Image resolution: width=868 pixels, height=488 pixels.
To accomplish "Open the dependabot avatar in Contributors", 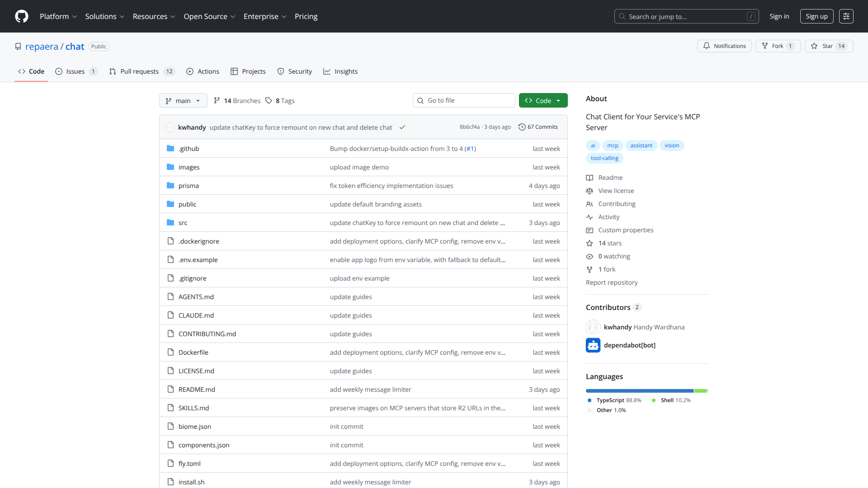I will (593, 345).
